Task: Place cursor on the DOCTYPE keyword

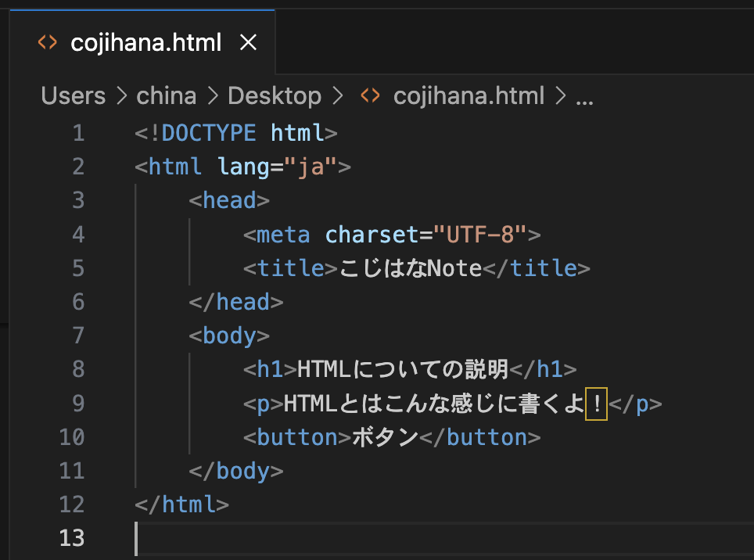Action: [x=209, y=133]
